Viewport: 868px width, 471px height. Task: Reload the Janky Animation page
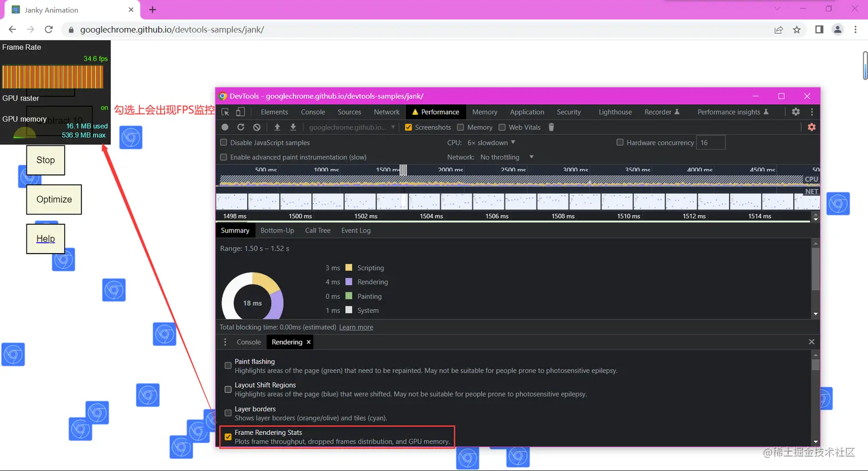[49, 30]
